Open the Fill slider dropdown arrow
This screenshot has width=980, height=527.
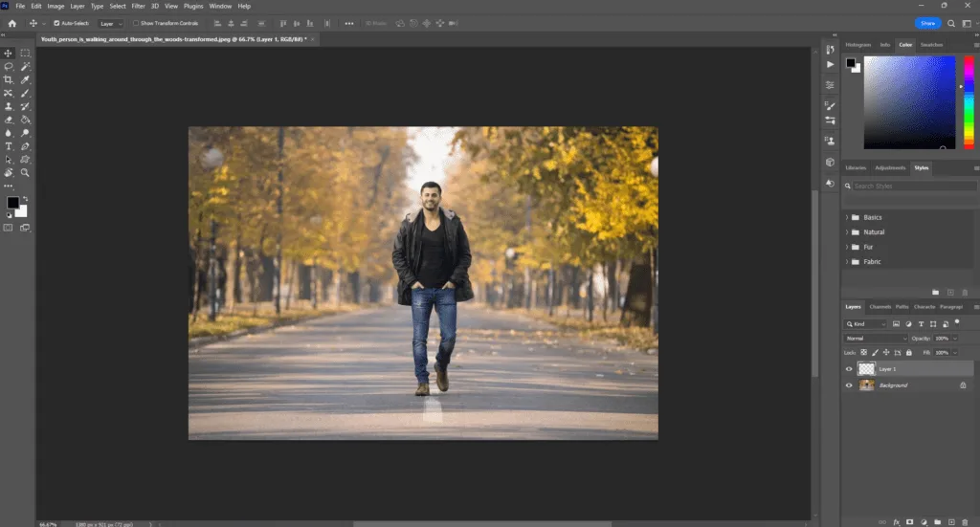(955, 353)
